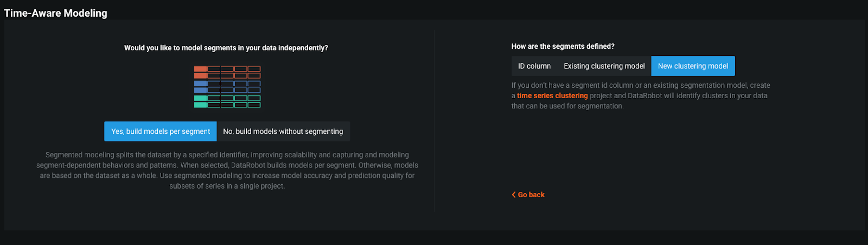Select the Existing clustering model tab

pos(604,66)
